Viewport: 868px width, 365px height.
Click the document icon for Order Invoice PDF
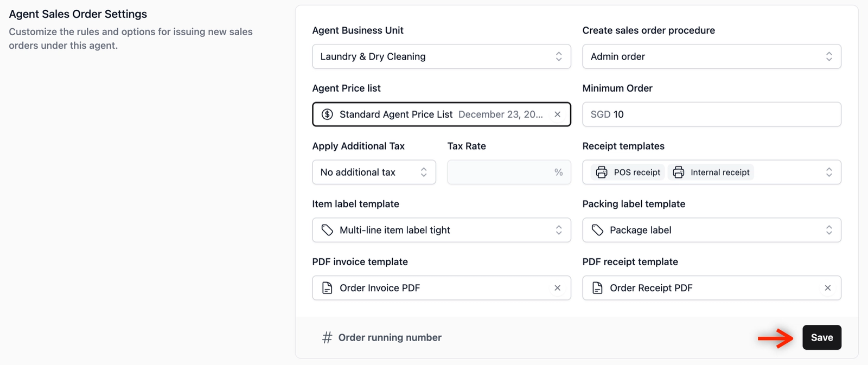click(327, 288)
